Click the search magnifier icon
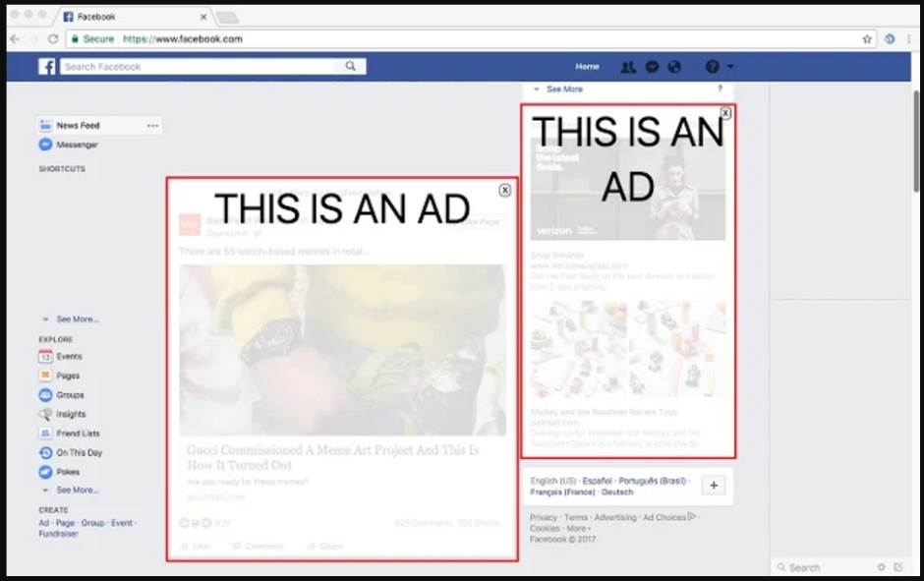Image resolution: width=924 pixels, height=581 pixels. pos(351,67)
